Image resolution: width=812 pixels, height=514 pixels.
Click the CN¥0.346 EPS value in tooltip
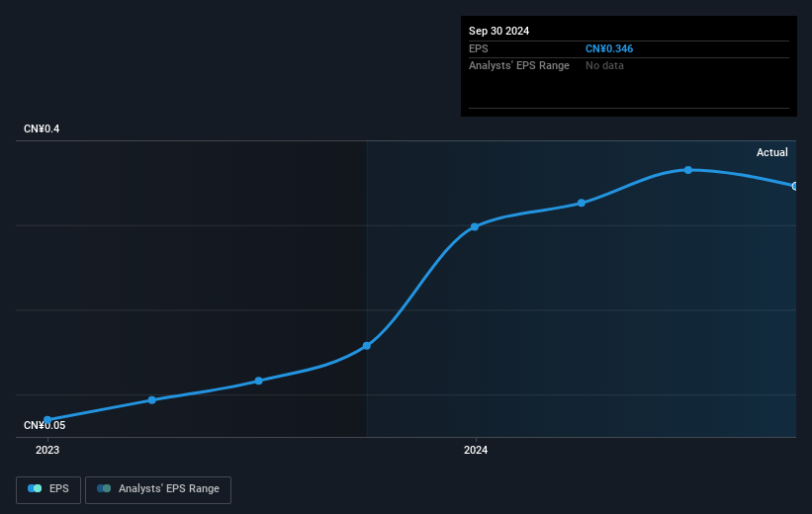point(609,48)
